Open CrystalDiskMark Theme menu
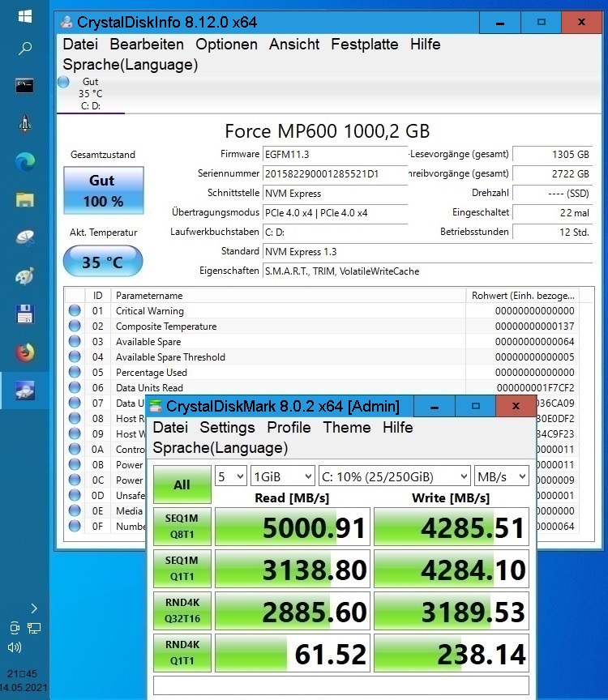This screenshot has width=608, height=700. pyautogui.click(x=347, y=427)
